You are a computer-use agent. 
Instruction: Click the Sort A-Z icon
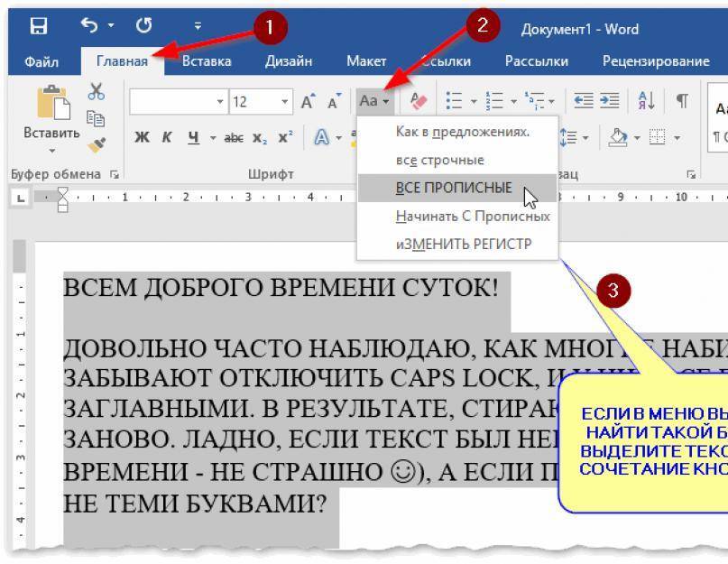[647, 101]
